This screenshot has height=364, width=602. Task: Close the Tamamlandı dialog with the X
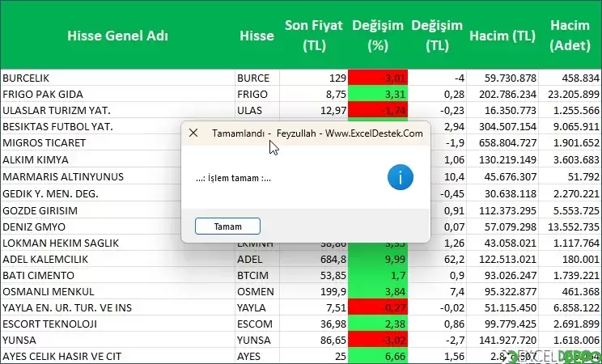(193, 133)
